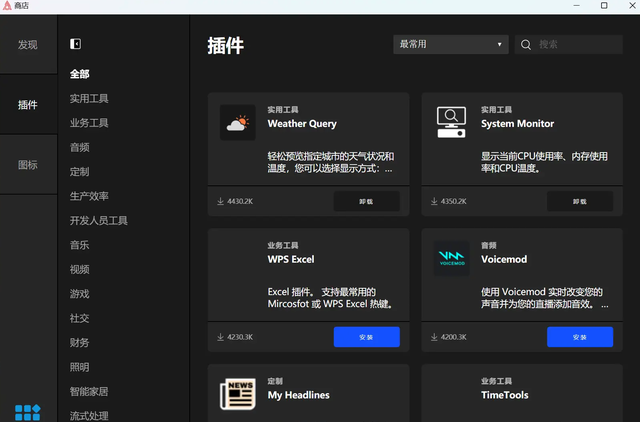Select the 音乐 category
Viewport: 640px width, 422px height.
coord(80,245)
